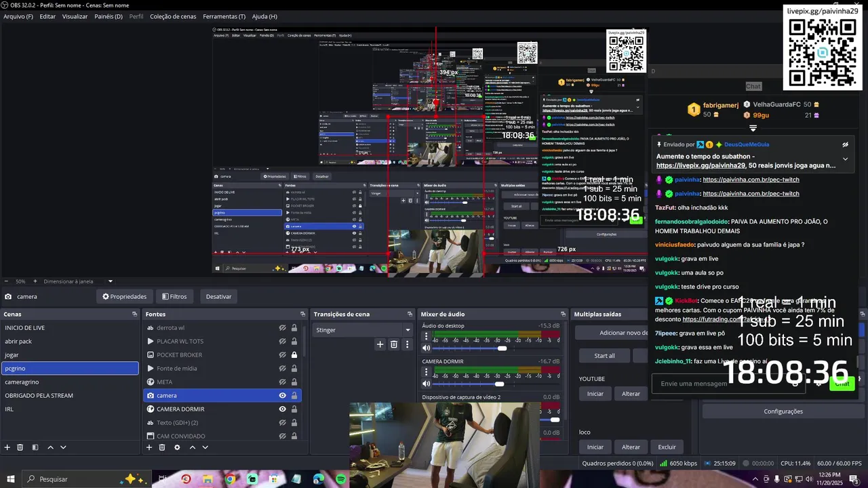
Task: Select the cameragrino scene
Action: point(70,382)
